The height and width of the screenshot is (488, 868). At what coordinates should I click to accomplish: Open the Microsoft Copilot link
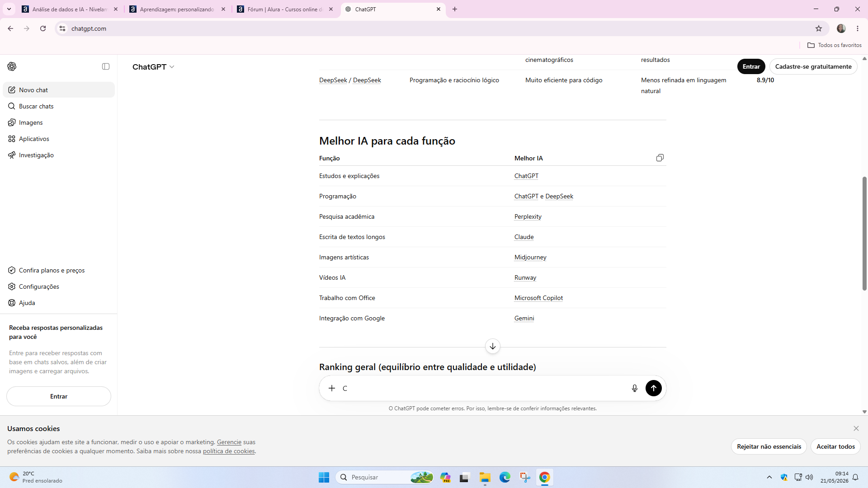coord(538,298)
